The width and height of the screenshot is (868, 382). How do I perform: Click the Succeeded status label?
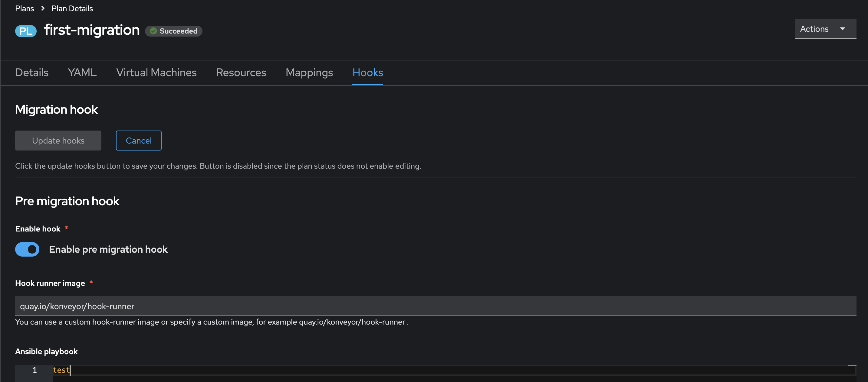[x=178, y=31]
